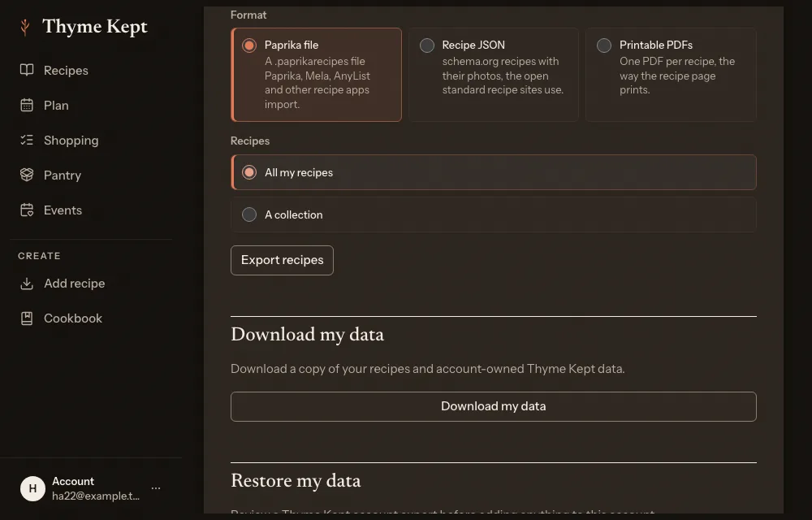Click the Format label above cards
This screenshot has height=520, width=812.
click(248, 15)
